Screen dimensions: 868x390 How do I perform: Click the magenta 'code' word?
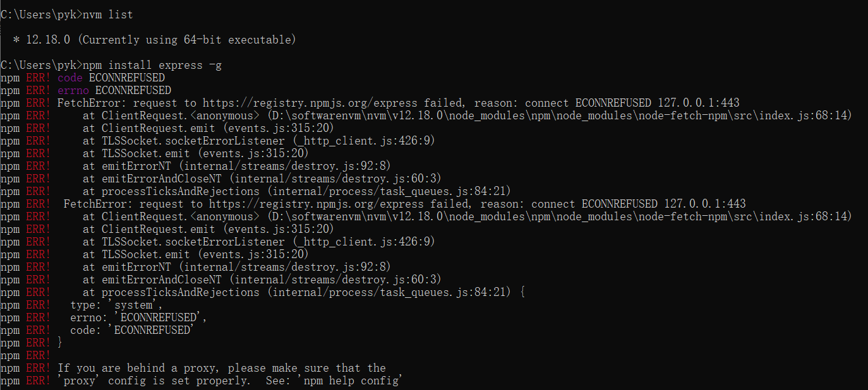pyautogui.click(x=70, y=78)
